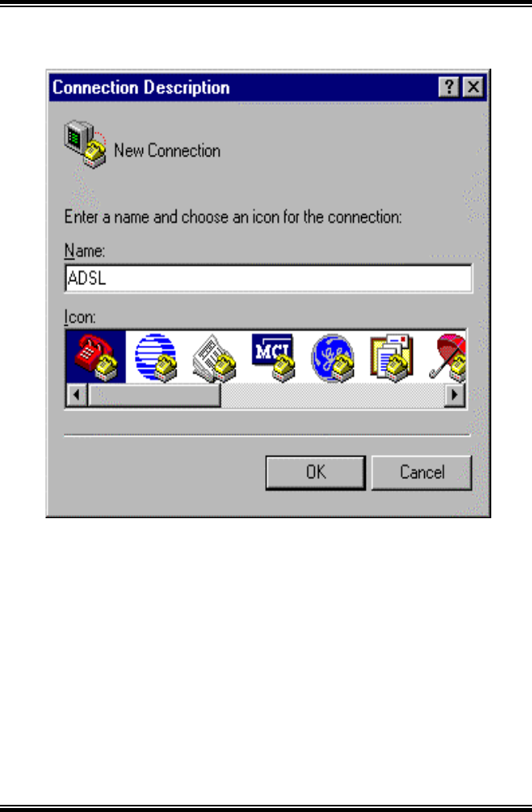532x812 pixels.
Task: Click the empty scrollbar track beside the thumb
Action: coord(332,395)
